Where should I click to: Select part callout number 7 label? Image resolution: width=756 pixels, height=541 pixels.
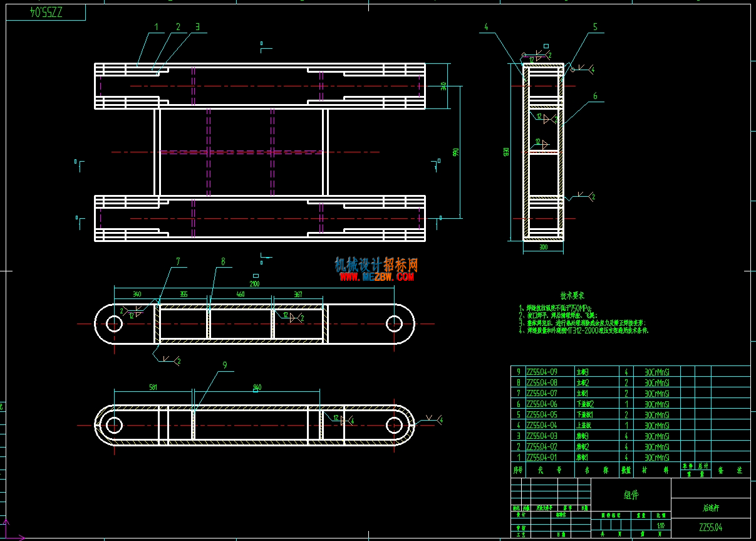(x=178, y=261)
